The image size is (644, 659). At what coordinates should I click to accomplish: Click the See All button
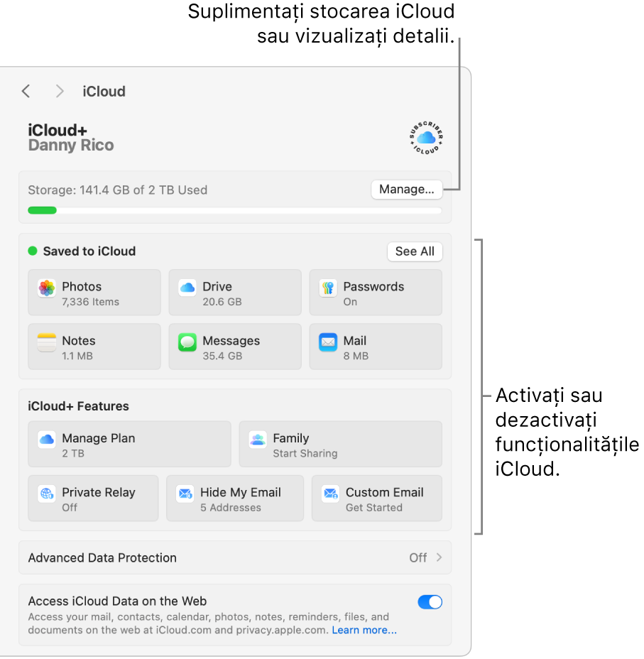tap(415, 251)
